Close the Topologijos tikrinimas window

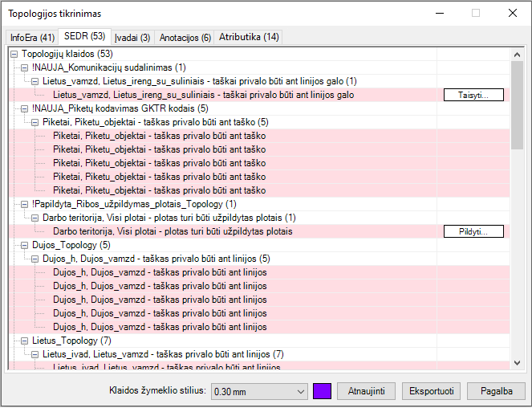pos(513,13)
